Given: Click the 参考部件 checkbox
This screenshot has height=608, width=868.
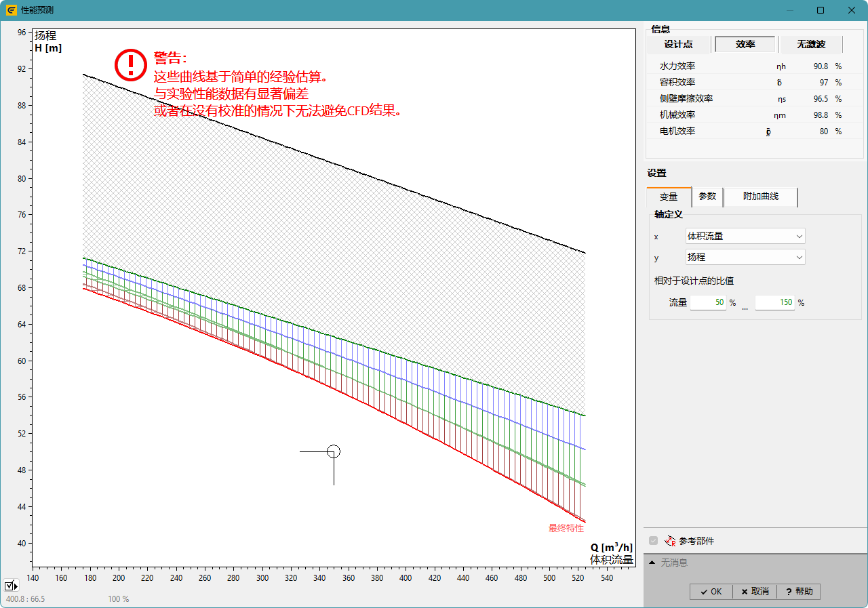Looking at the screenshot, I should pyautogui.click(x=653, y=540).
